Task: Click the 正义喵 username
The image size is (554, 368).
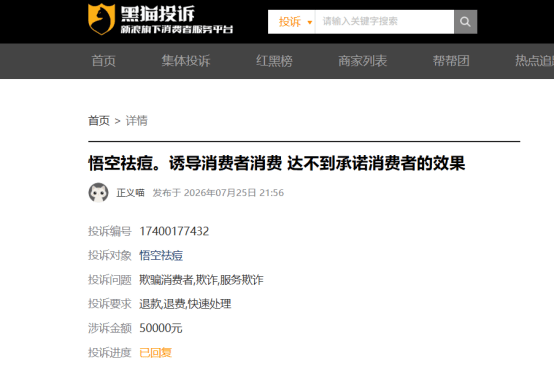Action: (130, 193)
